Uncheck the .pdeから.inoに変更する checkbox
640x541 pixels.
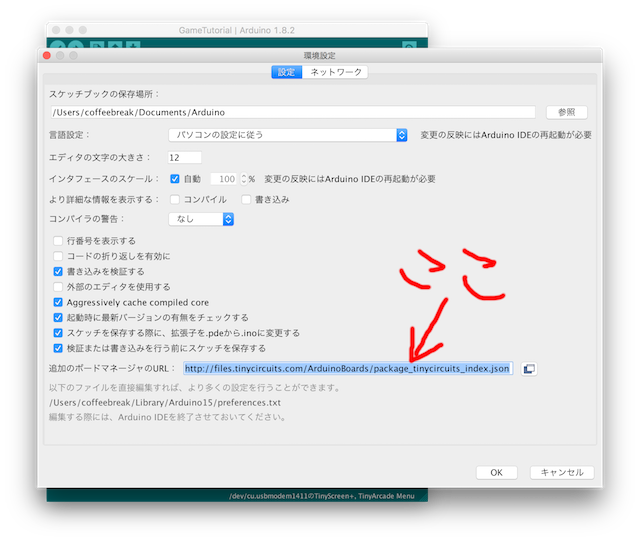click(58, 333)
